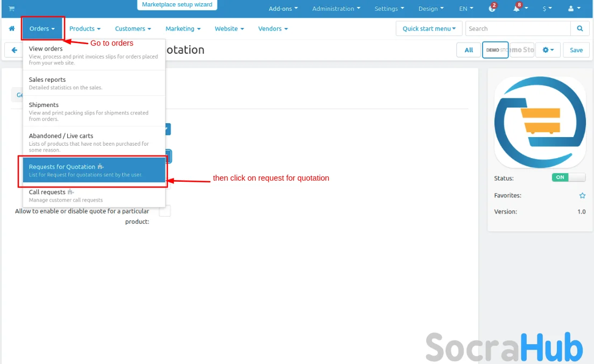
Task: Click the add-on logo image
Action: (x=540, y=122)
